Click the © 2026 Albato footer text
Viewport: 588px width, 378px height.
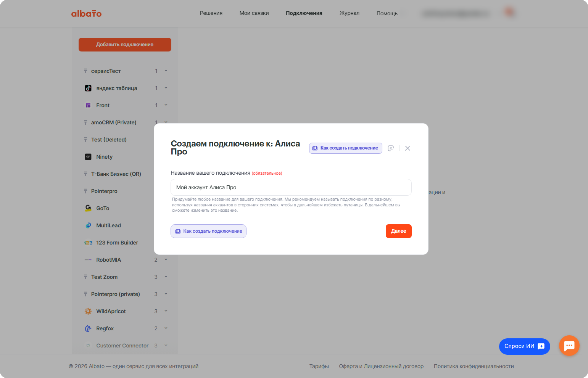coord(134,366)
